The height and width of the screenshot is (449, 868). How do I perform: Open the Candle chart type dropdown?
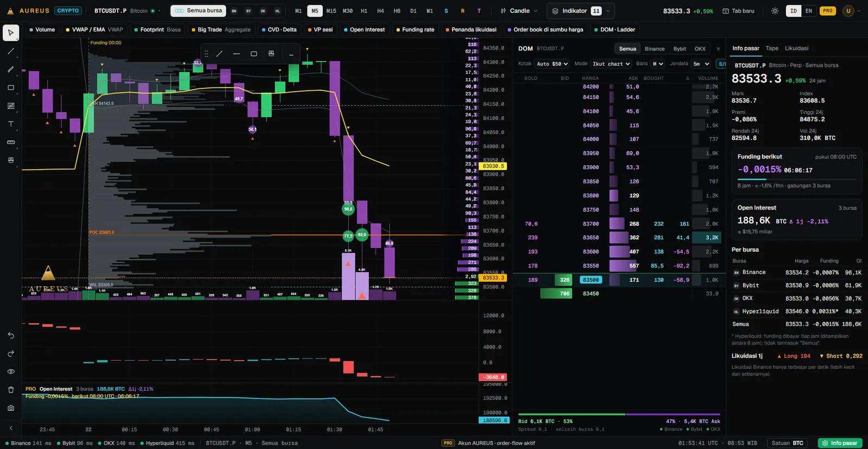[x=519, y=11]
